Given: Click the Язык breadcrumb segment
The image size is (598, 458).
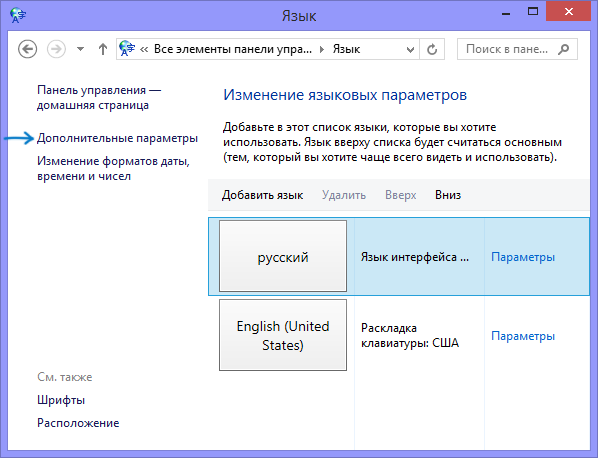Looking at the screenshot, I should click(x=346, y=49).
